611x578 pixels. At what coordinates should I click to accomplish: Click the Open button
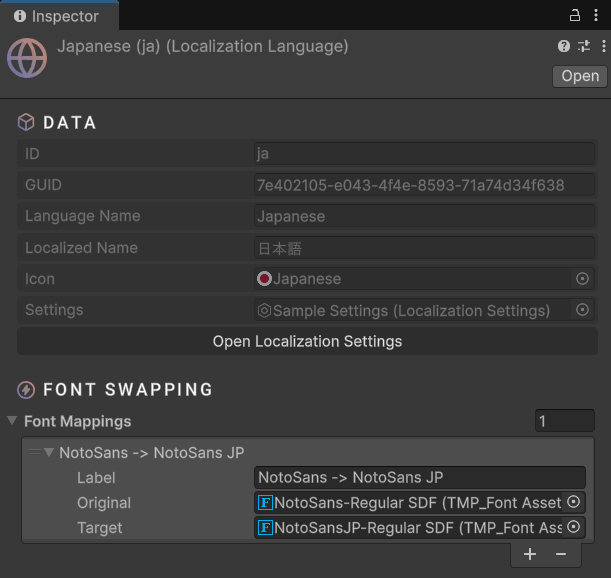(579, 76)
